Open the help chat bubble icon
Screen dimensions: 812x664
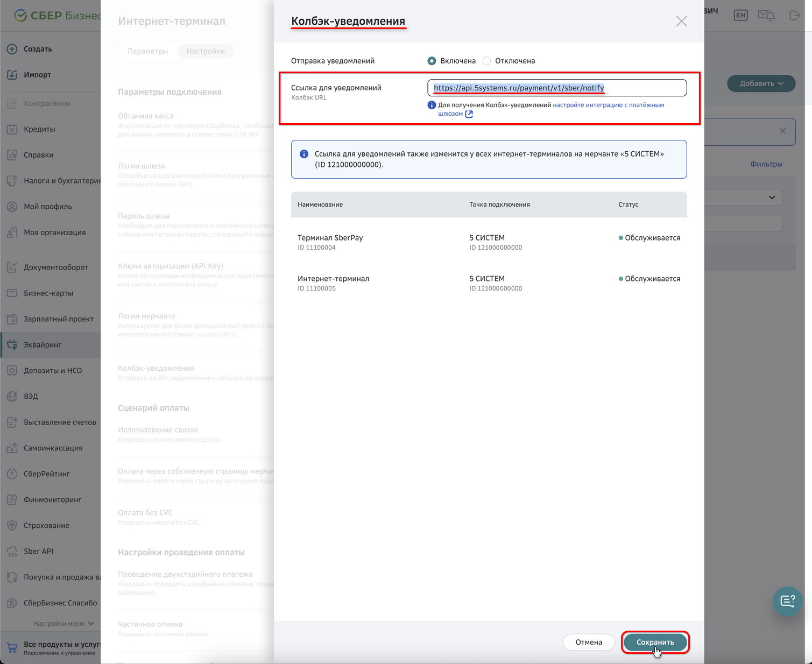click(788, 601)
